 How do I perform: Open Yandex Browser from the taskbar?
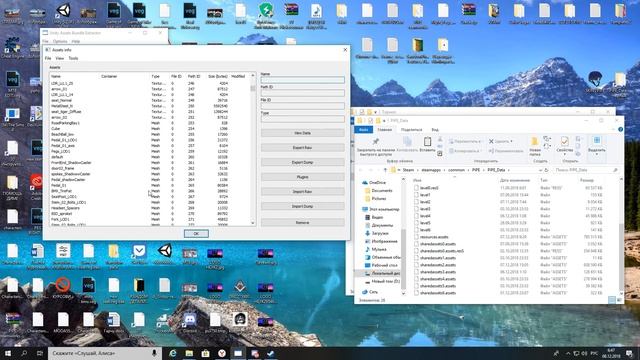(222, 353)
